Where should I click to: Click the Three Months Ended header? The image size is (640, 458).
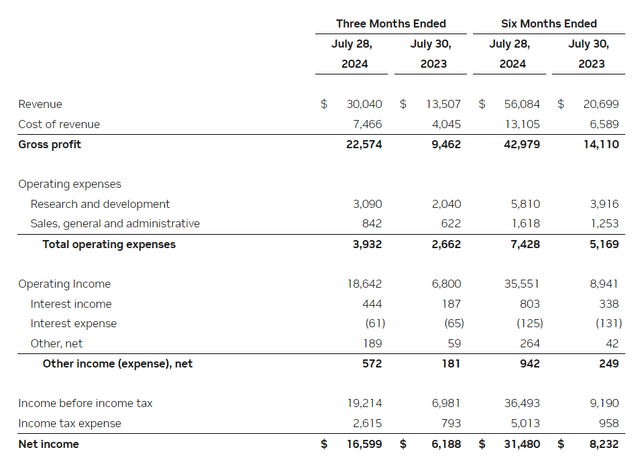click(391, 24)
